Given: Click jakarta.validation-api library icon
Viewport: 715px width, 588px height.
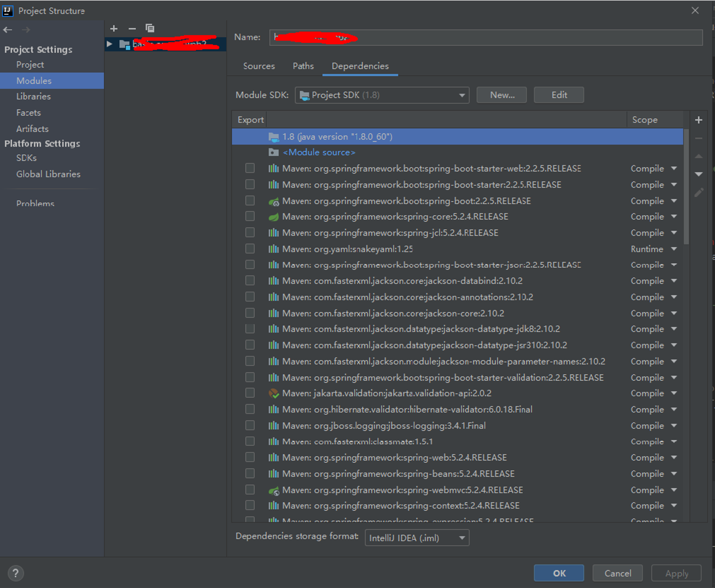Looking at the screenshot, I should coord(273,393).
